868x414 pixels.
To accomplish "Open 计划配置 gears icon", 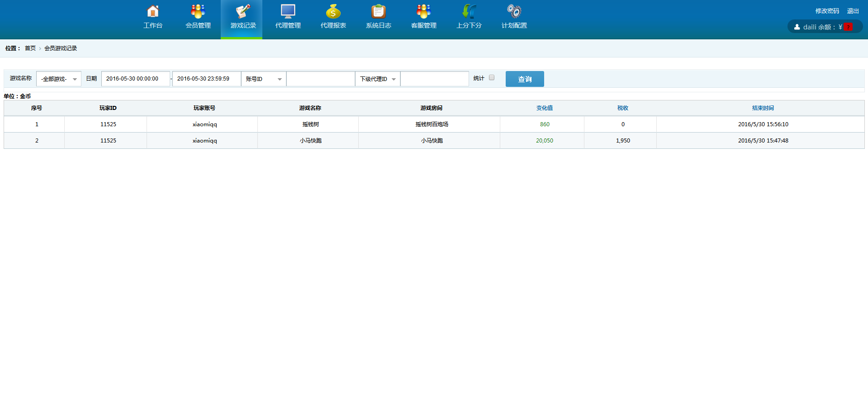I will 514,12.
